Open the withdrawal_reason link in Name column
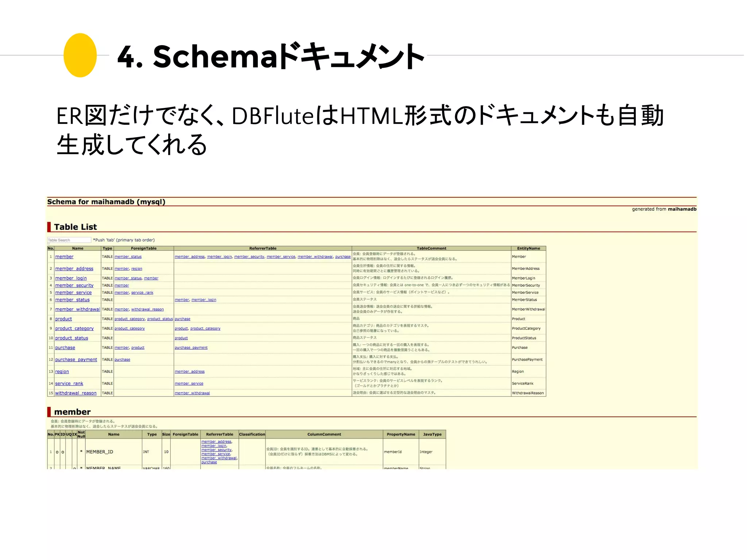This screenshot has width=747, height=560. point(76,393)
